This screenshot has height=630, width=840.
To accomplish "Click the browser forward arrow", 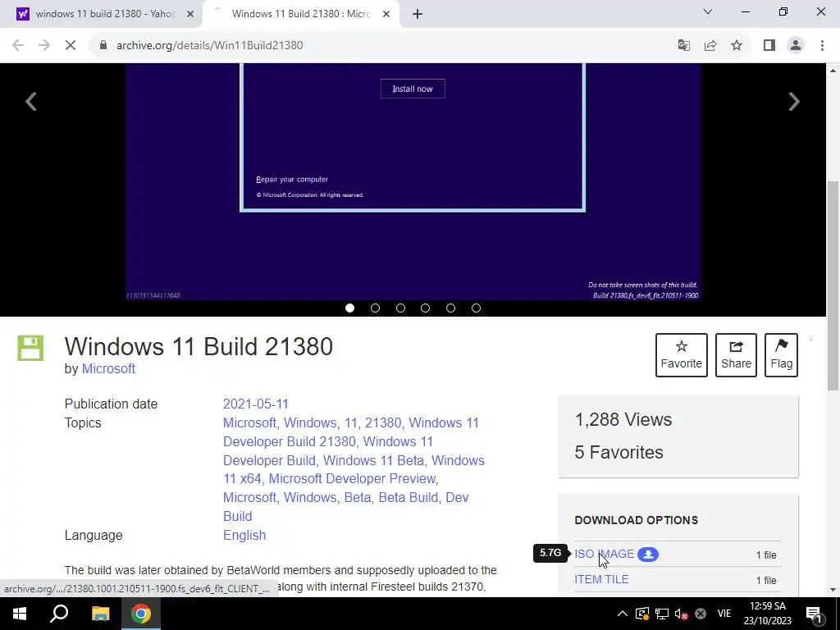I will pos(44,46).
